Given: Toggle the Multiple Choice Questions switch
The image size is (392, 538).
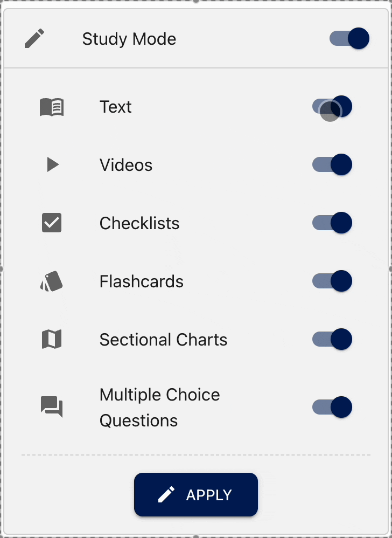Looking at the screenshot, I should click(332, 407).
